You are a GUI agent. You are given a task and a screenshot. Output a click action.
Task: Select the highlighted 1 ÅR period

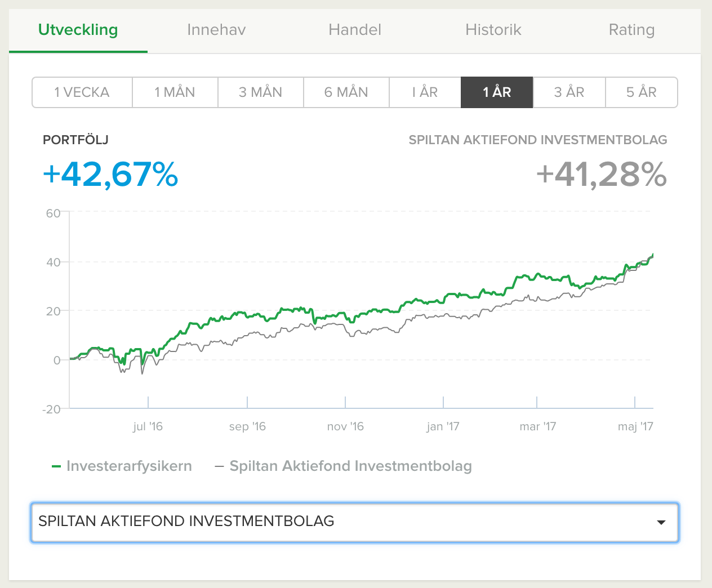coord(497,92)
